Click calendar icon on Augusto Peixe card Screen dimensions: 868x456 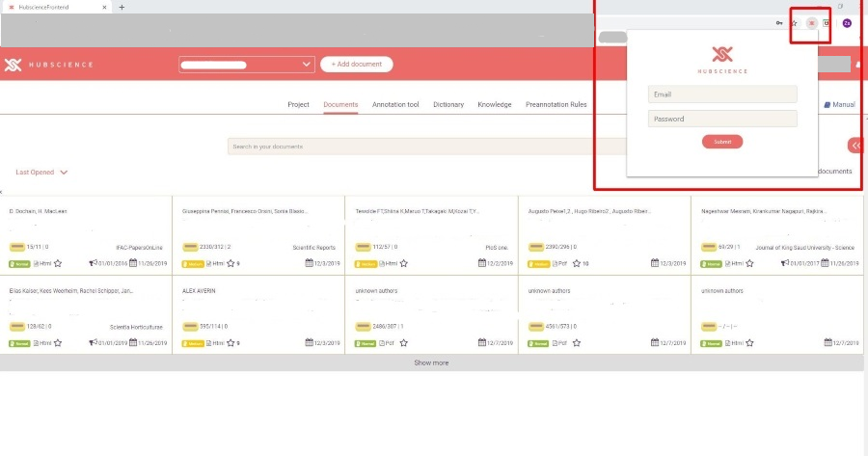pyautogui.click(x=655, y=263)
